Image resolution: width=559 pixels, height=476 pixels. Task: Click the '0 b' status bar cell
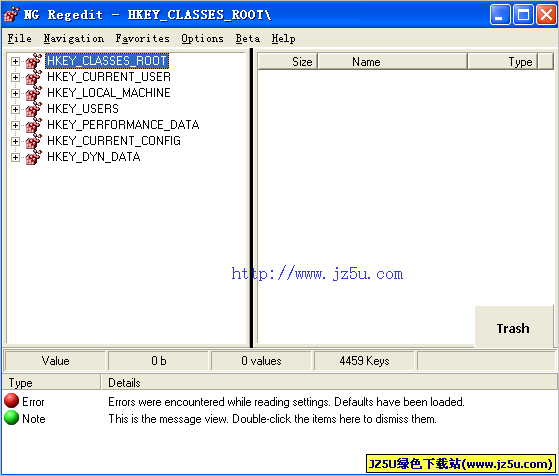158,360
